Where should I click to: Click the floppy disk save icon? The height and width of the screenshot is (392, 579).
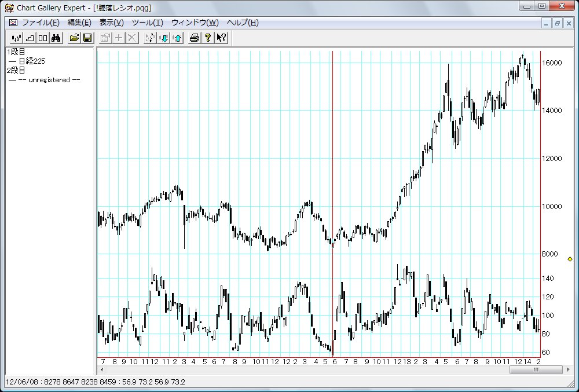click(87, 38)
